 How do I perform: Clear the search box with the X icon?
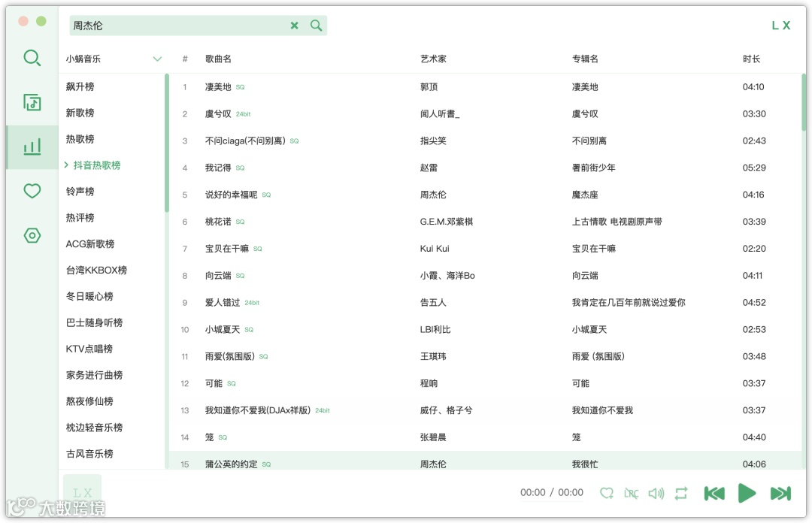pyautogui.click(x=294, y=25)
